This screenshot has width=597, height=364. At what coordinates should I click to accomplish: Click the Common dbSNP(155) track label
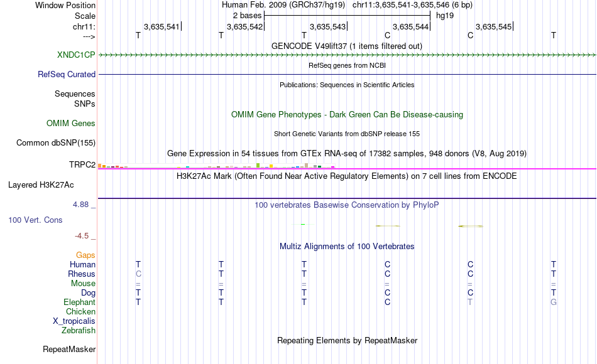click(x=56, y=142)
